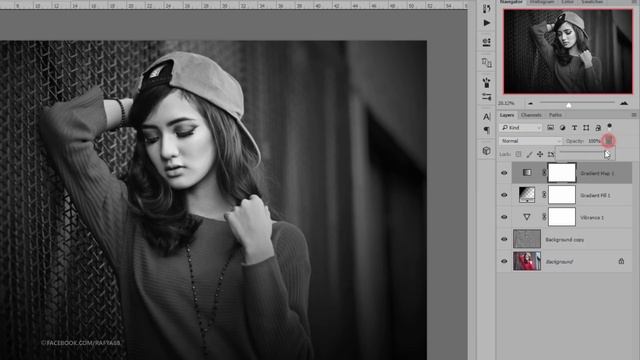Select the Vibrance 1 layer mask
The height and width of the screenshot is (360, 640).
click(x=562, y=217)
